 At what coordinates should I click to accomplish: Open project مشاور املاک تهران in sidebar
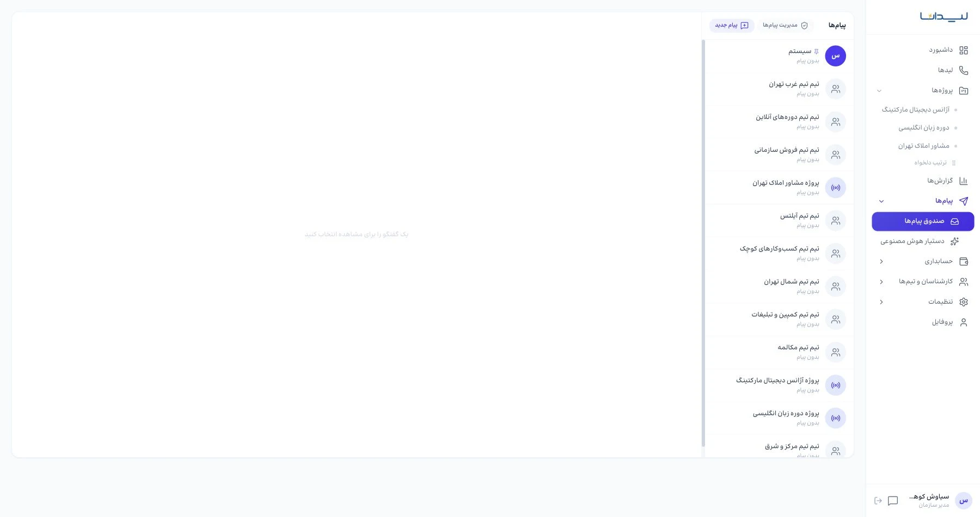[x=924, y=146]
